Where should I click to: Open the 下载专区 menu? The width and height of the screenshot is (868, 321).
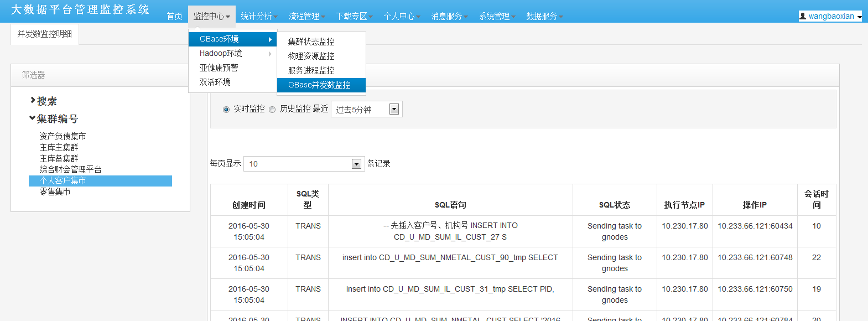point(354,16)
